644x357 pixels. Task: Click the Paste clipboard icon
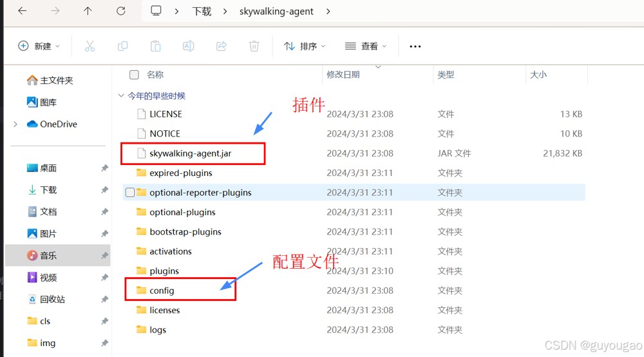click(156, 46)
